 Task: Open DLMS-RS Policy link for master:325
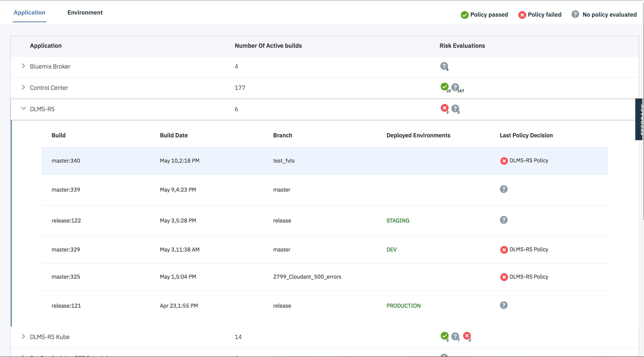pos(528,277)
